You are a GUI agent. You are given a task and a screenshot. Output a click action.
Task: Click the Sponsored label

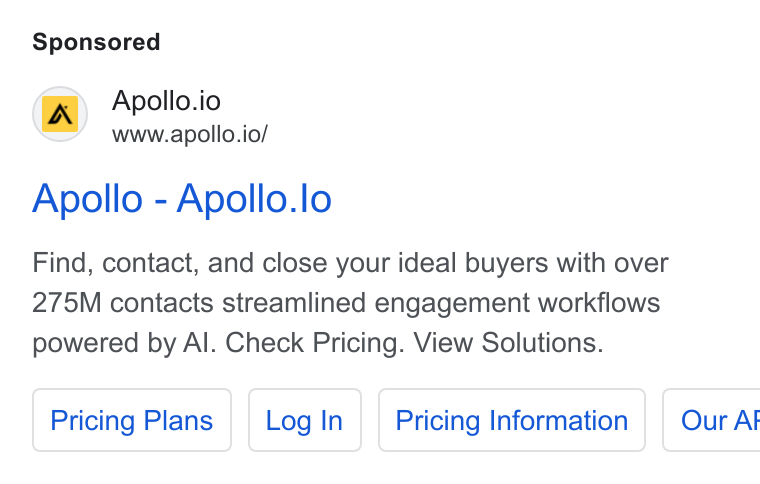[96, 42]
